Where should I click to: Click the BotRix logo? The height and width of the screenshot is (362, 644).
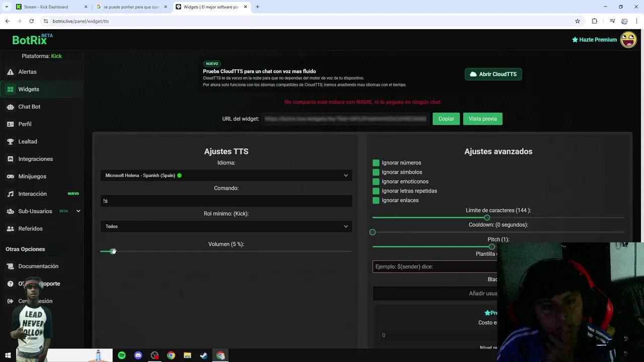pos(32,40)
